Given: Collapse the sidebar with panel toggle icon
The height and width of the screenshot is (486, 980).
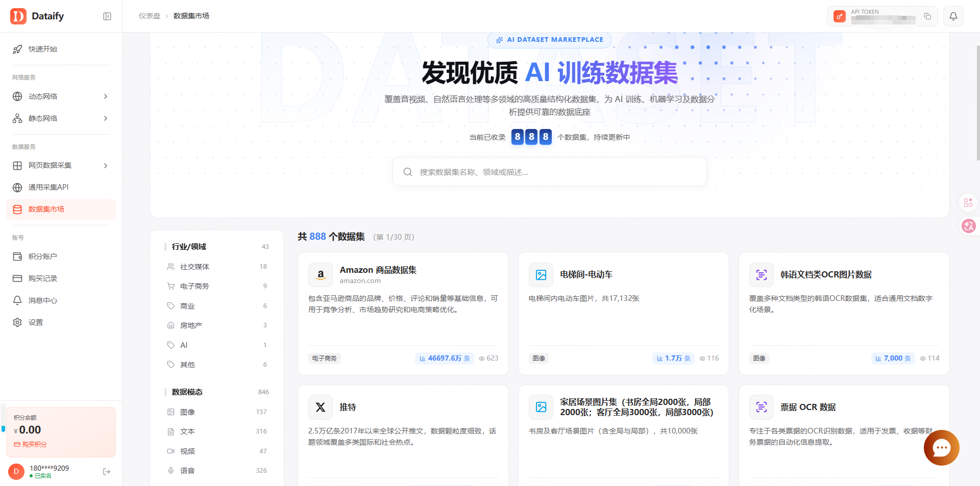Looking at the screenshot, I should click(x=107, y=16).
